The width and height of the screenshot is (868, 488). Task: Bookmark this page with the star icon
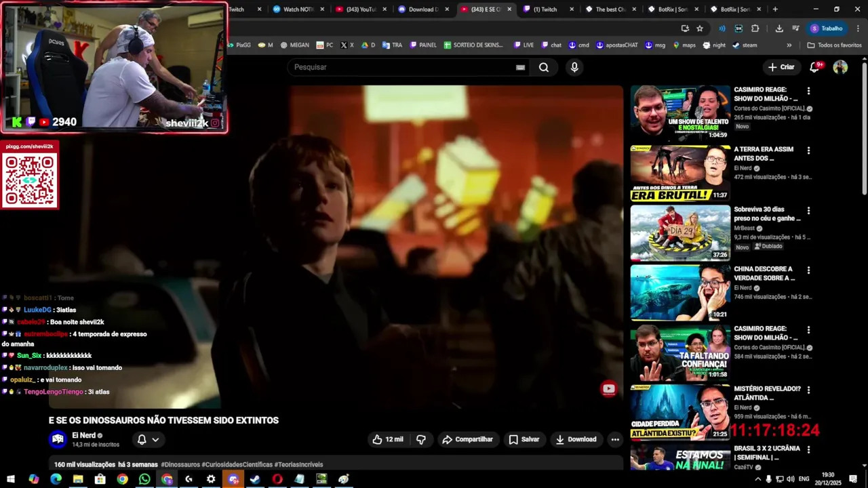tap(700, 28)
